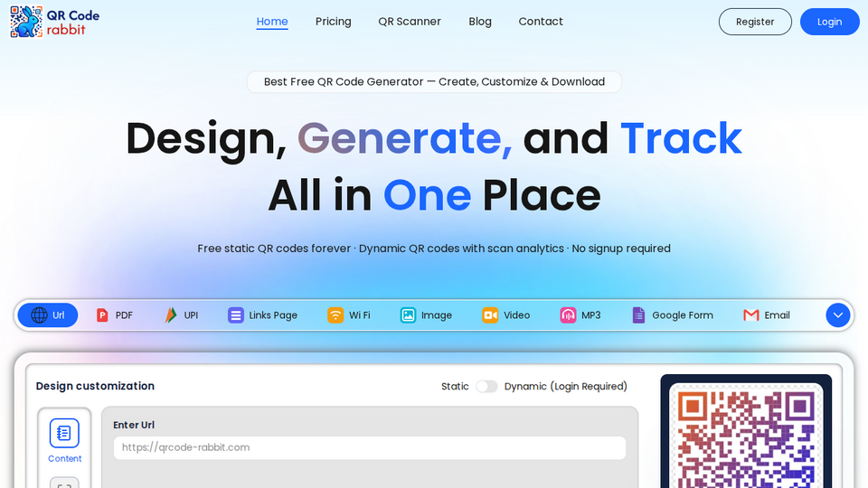Open the Contact nav item
This screenshot has height=488, width=868.
coord(541,22)
